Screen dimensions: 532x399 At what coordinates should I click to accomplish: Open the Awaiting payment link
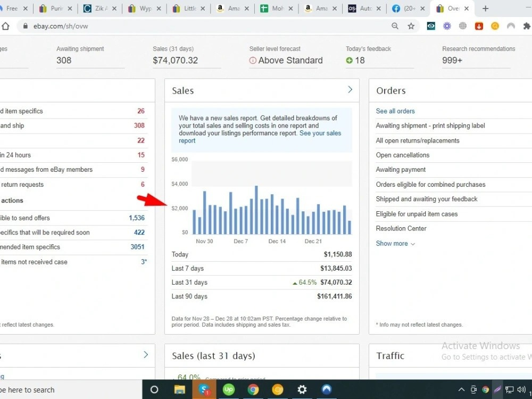point(401,170)
